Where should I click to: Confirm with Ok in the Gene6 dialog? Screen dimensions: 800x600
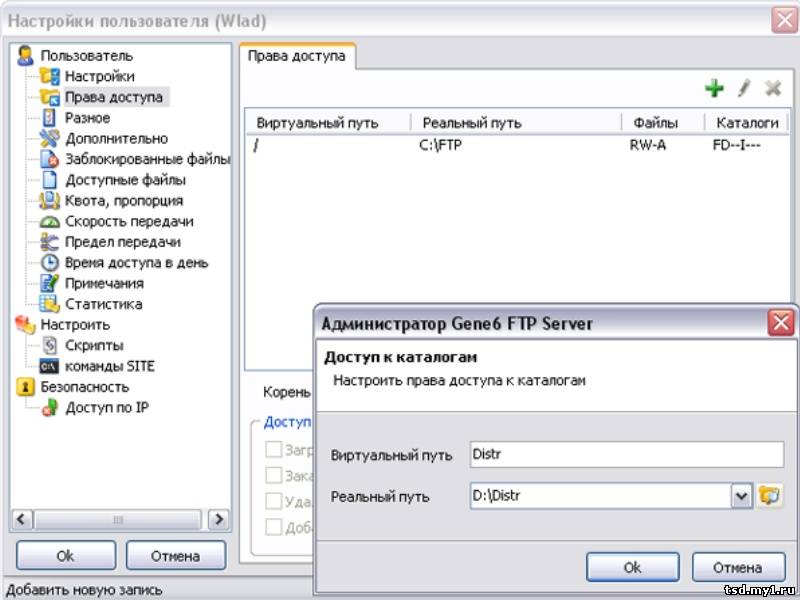633,567
